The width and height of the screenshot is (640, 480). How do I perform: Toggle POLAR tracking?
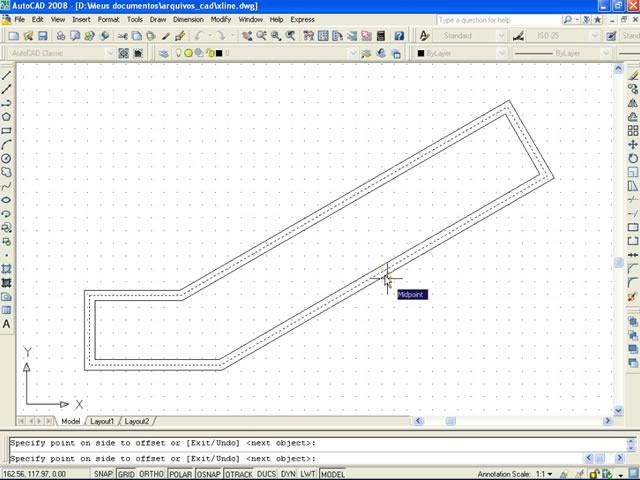180,474
